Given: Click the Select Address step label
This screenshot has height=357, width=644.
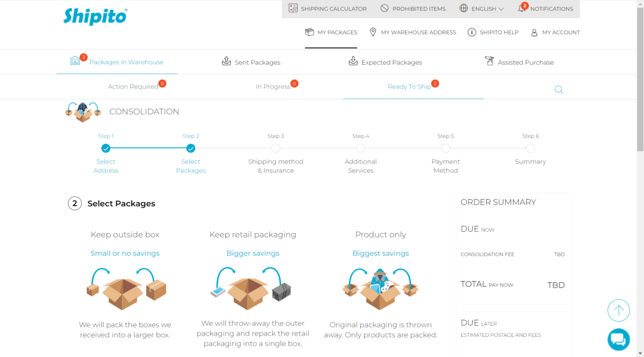Looking at the screenshot, I should point(106,166).
